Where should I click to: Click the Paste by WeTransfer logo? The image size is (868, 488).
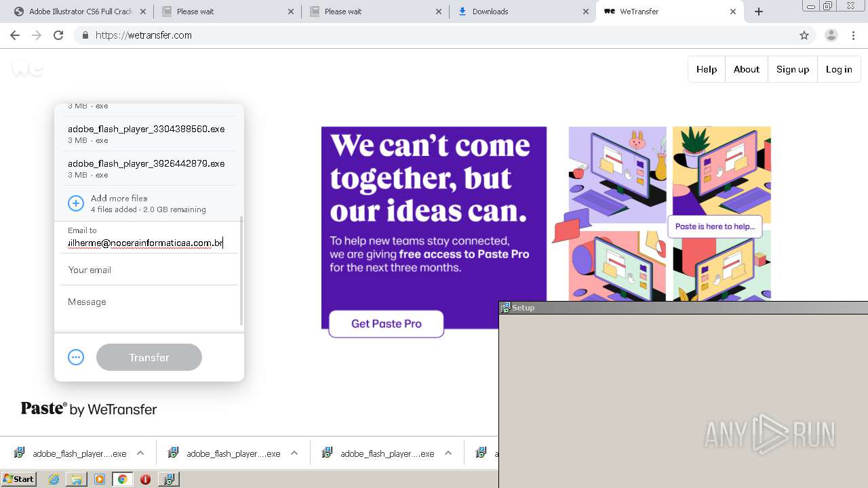(x=89, y=409)
